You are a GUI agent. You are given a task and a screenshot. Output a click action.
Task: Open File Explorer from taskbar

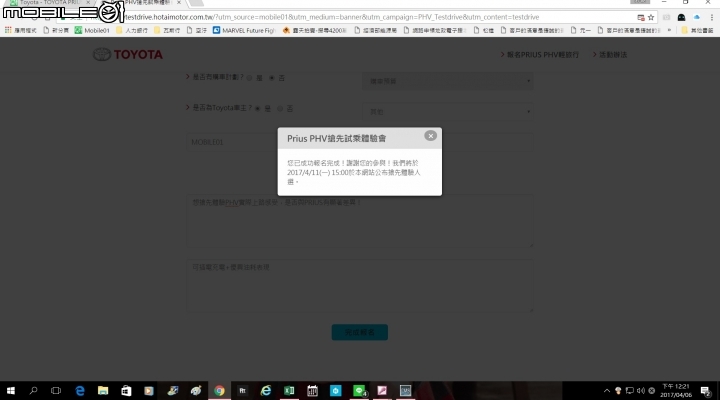[103, 391]
